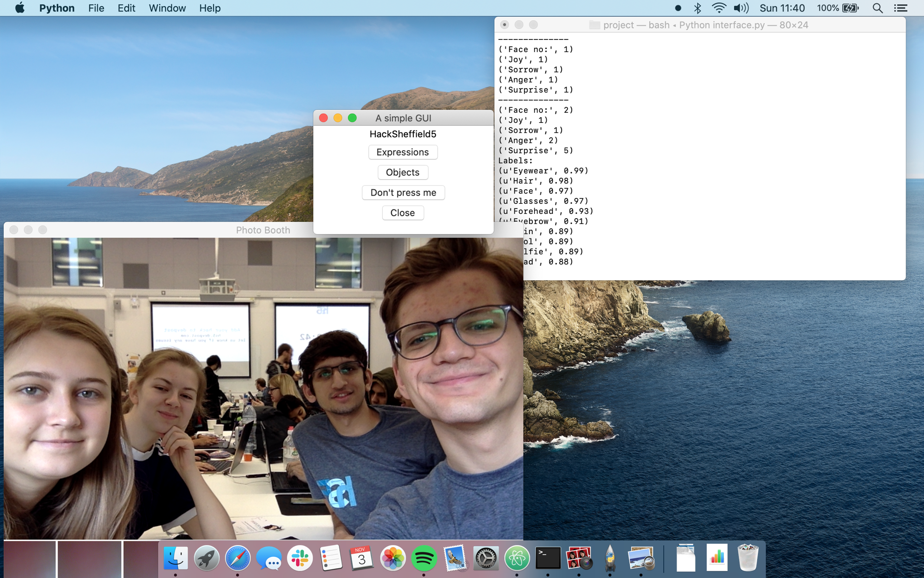Screen dimensions: 924x578
Task: Click the Objects button
Action: pyautogui.click(x=402, y=172)
